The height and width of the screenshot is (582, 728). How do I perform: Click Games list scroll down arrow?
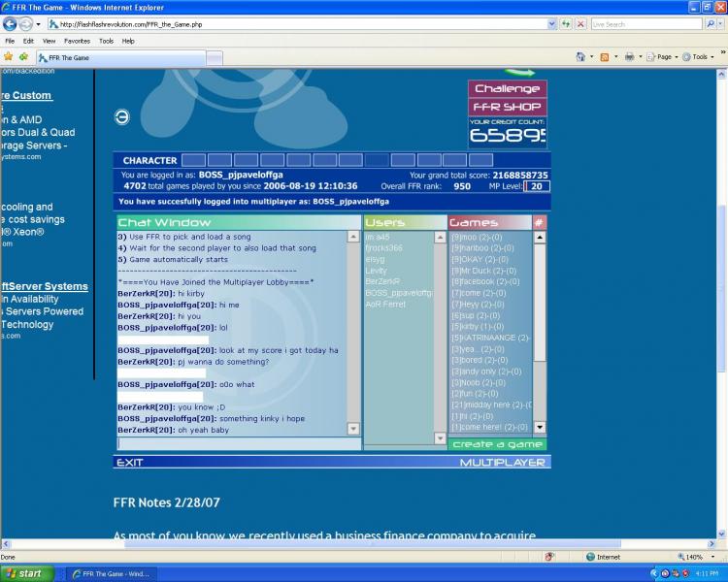tap(540, 427)
